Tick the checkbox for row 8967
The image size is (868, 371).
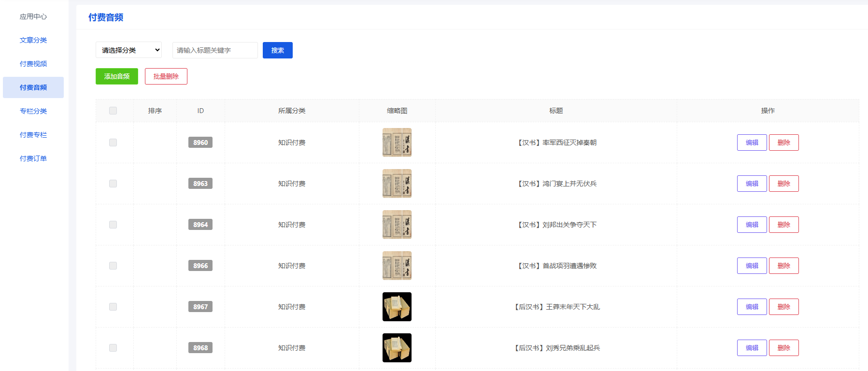113,307
